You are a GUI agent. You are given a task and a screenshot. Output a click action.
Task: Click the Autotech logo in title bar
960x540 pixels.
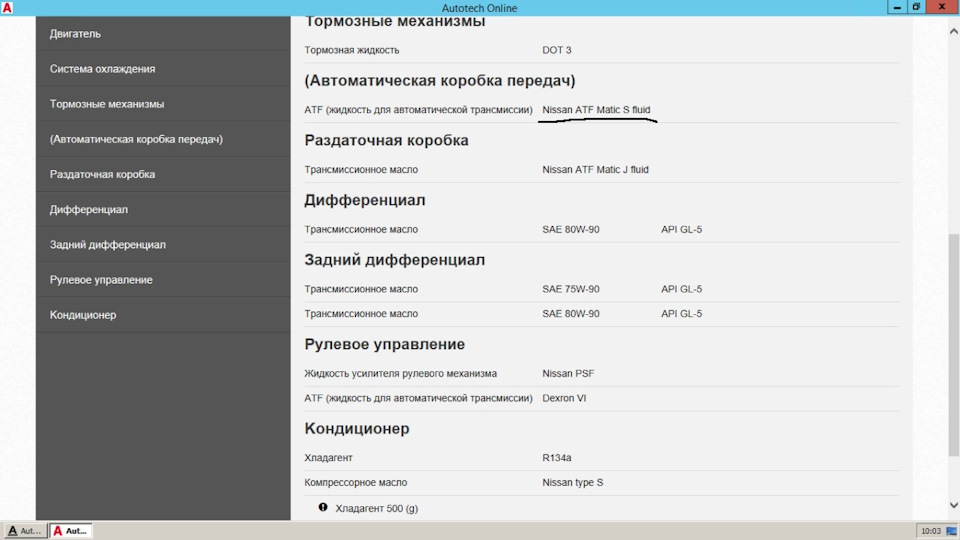7,8
